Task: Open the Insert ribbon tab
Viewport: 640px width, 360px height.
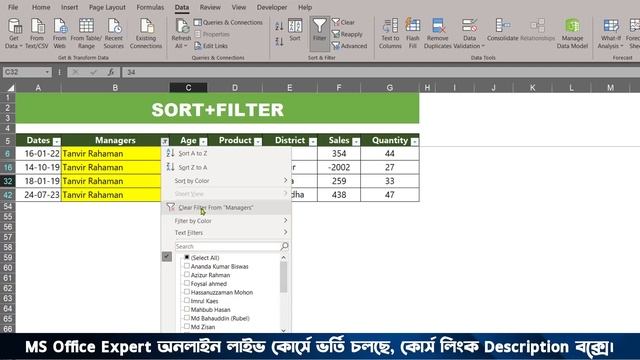Action: (69, 7)
